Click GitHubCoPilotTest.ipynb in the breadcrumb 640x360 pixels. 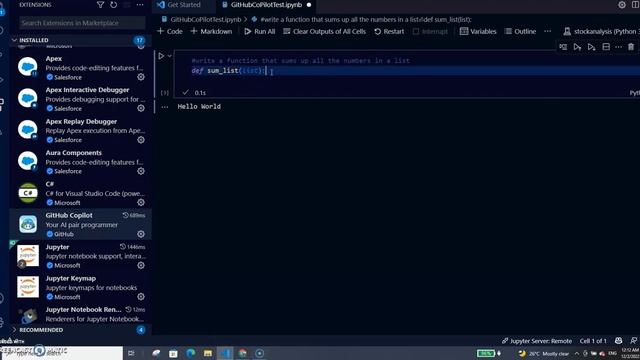(x=205, y=19)
